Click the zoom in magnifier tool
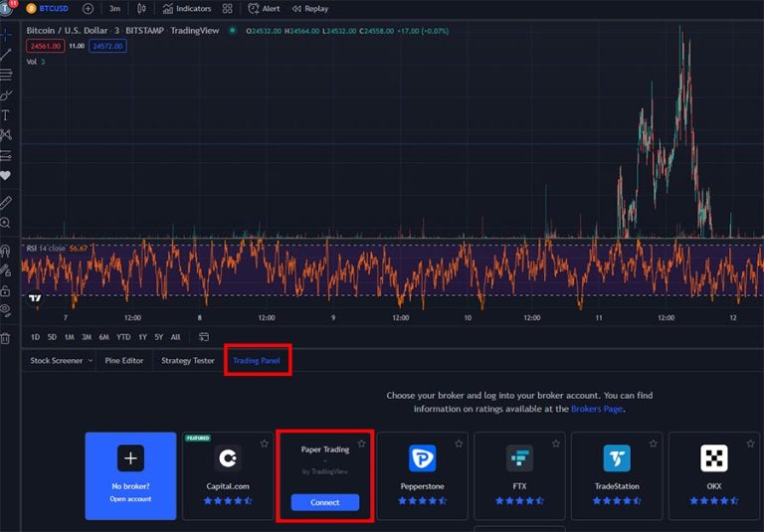The width and height of the screenshot is (764, 532). point(6,223)
